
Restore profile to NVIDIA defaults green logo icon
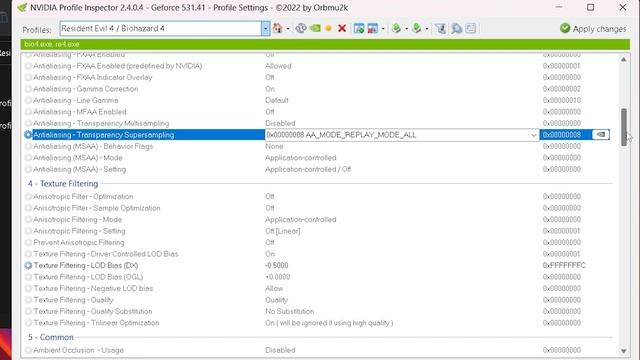point(315,28)
